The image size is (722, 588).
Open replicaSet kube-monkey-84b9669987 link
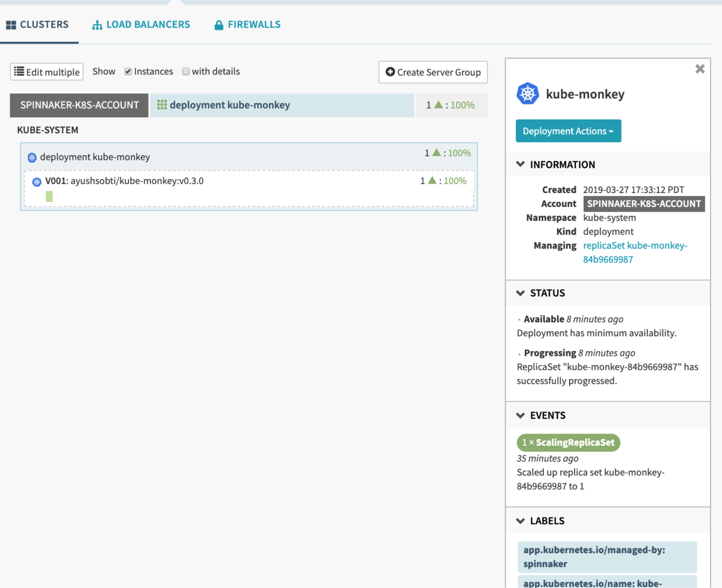tap(635, 253)
